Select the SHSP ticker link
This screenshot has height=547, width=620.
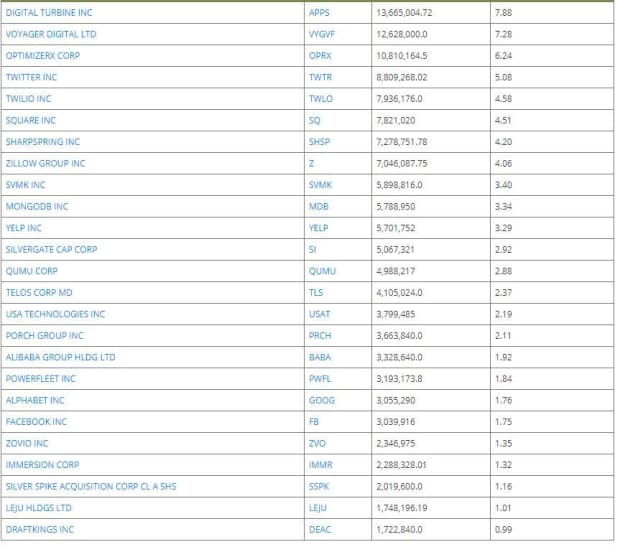319,142
